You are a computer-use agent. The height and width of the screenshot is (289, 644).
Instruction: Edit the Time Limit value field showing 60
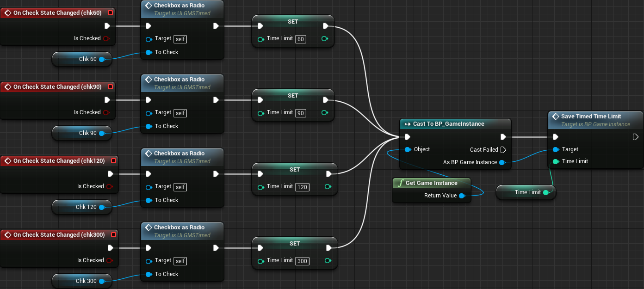pos(301,39)
